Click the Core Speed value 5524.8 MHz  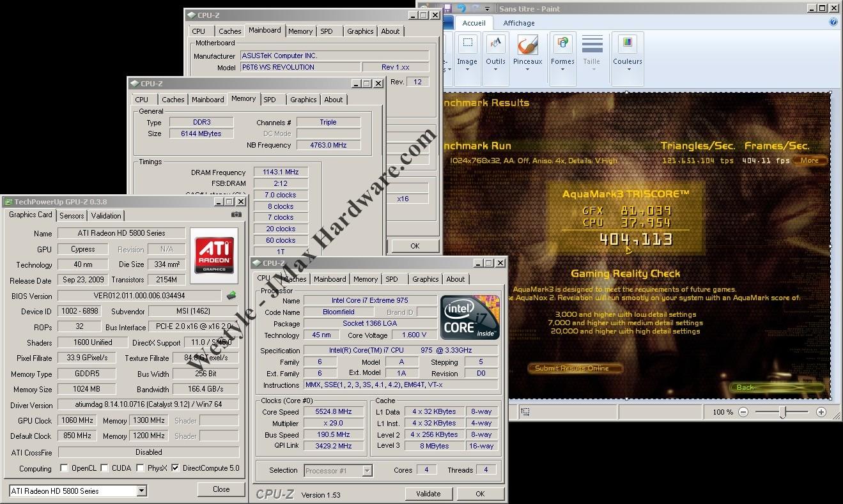[334, 412]
